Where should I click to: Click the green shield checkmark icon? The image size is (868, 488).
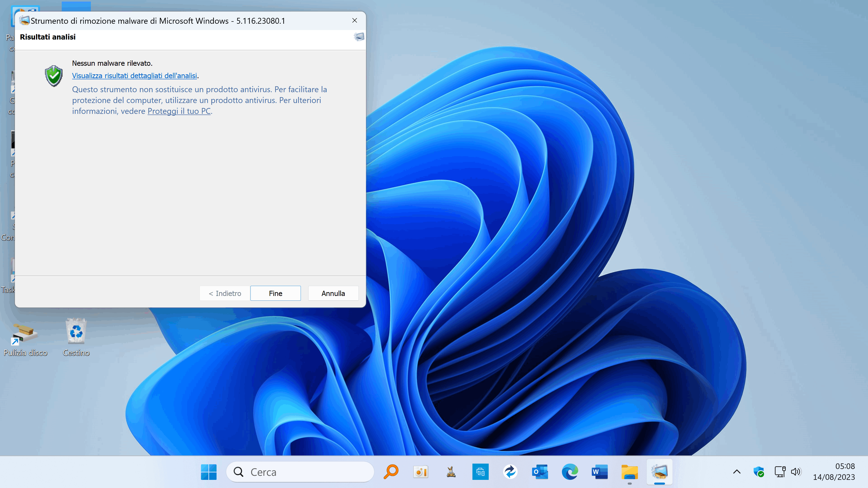click(54, 76)
